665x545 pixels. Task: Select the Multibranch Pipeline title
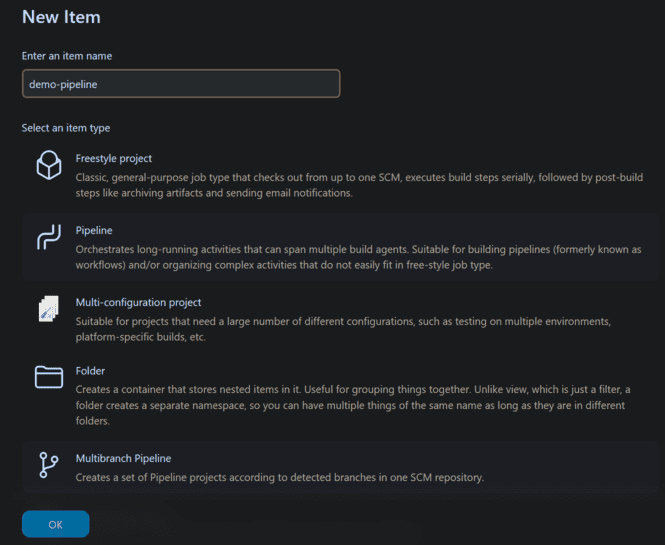124,458
